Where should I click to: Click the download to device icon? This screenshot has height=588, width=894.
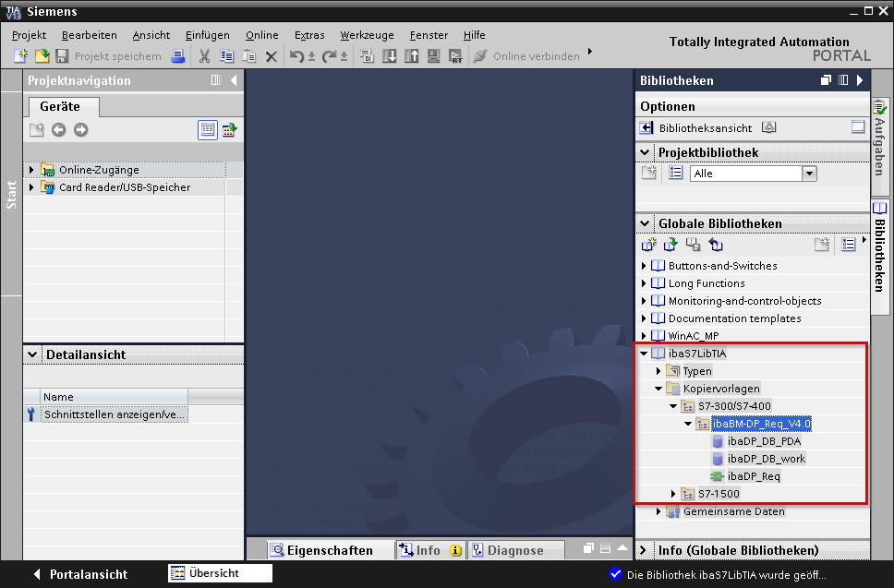coord(390,55)
